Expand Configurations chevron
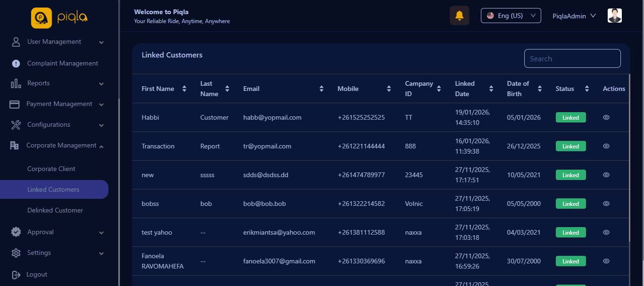Viewport: 644px width, 286px height. (x=101, y=125)
